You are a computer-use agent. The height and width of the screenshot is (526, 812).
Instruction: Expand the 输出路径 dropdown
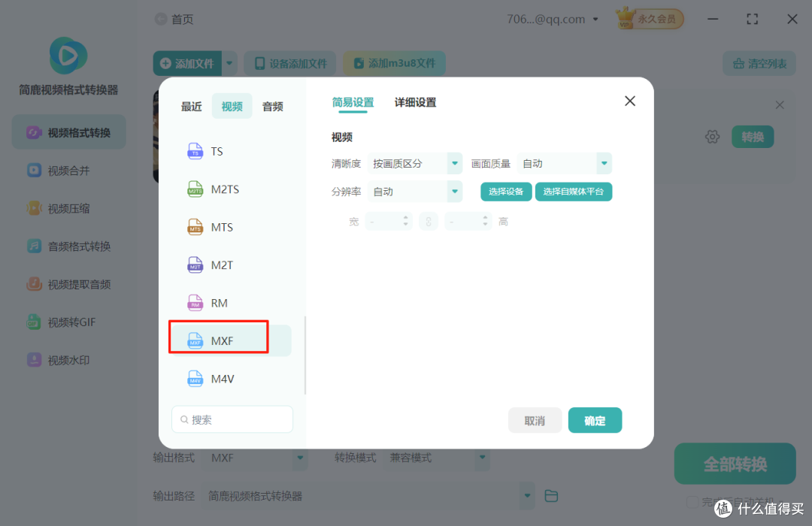527,496
